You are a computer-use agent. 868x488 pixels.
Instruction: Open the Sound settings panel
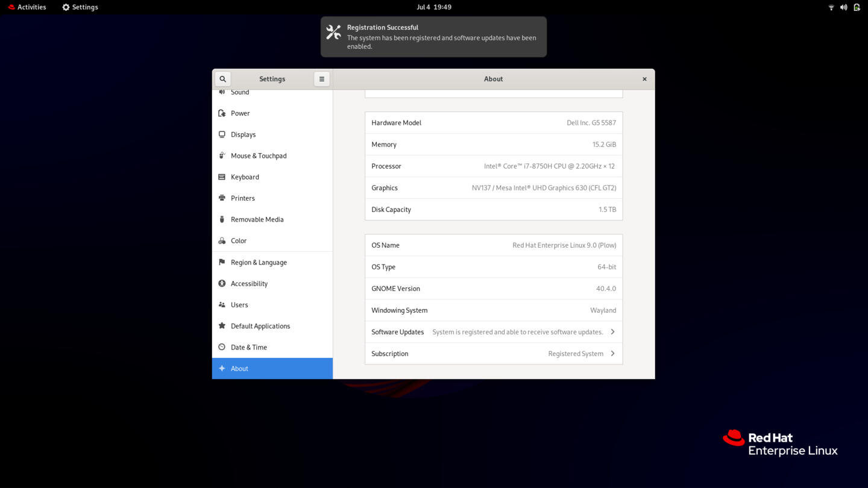tap(272, 92)
